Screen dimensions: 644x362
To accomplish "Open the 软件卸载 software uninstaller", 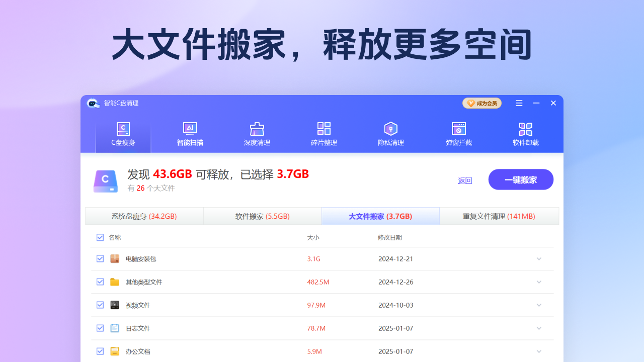I will [526, 133].
